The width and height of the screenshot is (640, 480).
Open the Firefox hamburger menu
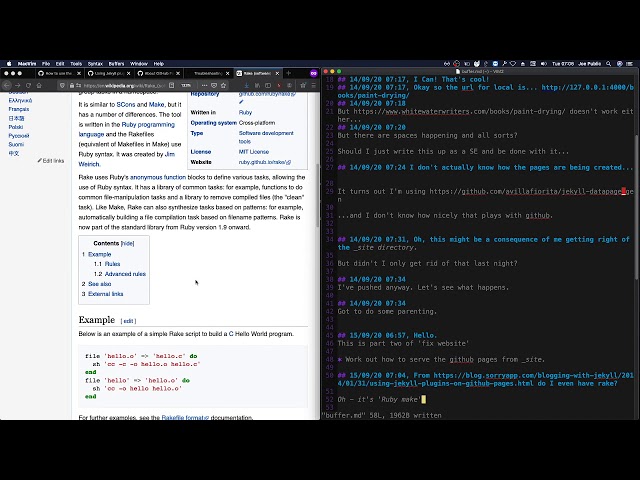pos(313,85)
